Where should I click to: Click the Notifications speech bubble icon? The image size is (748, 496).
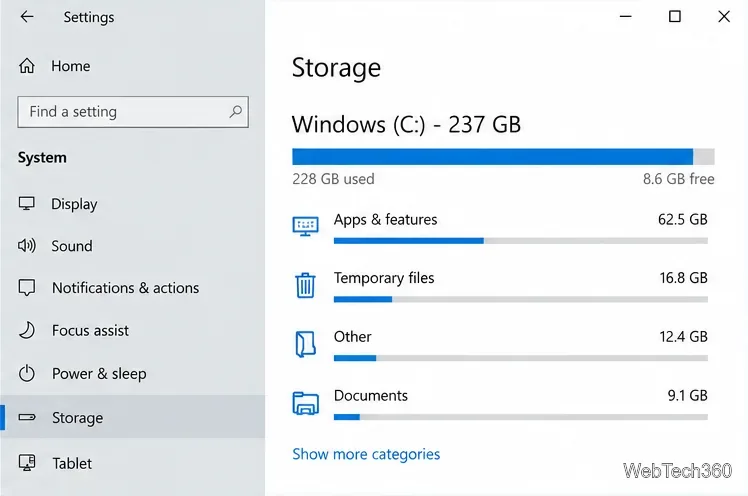[27, 288]
